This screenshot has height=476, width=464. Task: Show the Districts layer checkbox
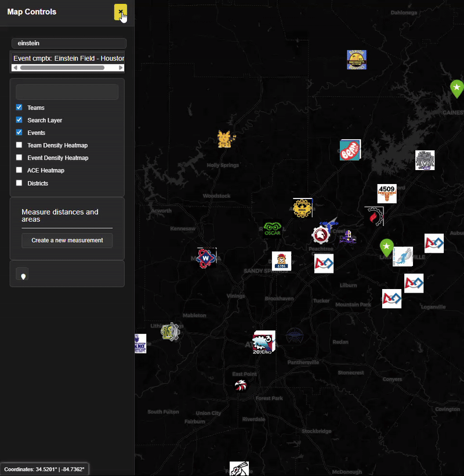point(19,183)
